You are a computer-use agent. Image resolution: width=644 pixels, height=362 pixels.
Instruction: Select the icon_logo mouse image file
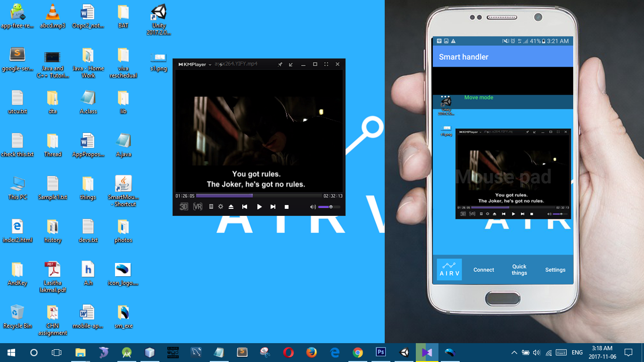point(123,273)
